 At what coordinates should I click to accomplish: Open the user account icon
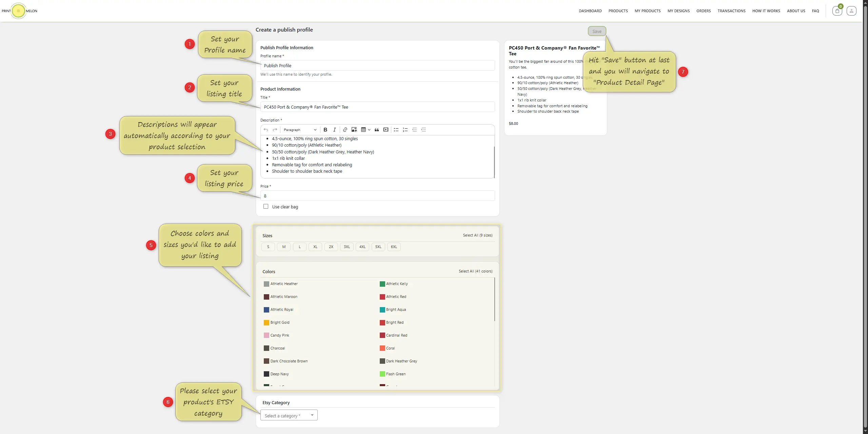[851, 11]
